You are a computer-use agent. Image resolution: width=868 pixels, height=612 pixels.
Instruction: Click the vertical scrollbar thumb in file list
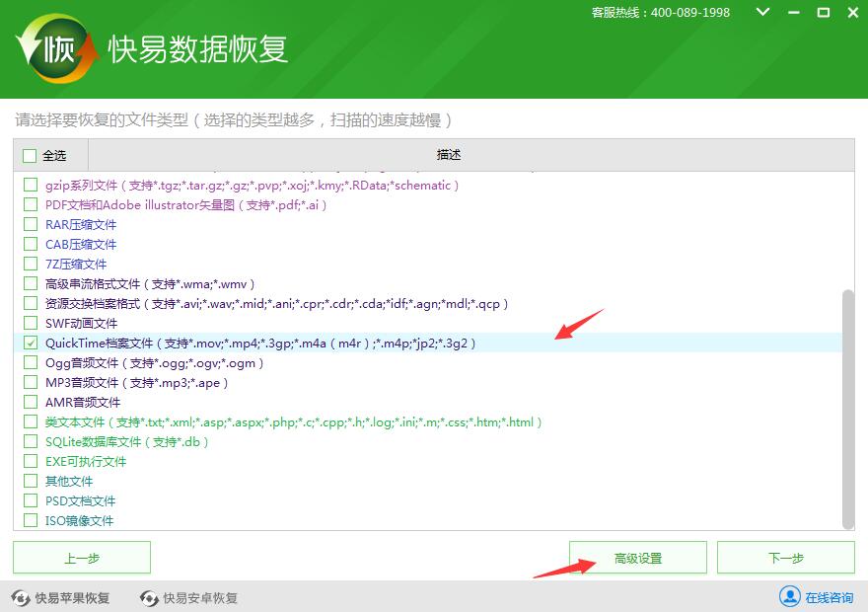[x=847, y=409]
